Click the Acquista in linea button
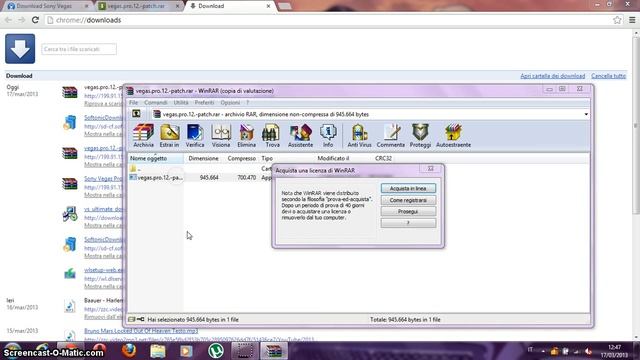The width and height of the screenshot is (640, 360). pos(408,188)
